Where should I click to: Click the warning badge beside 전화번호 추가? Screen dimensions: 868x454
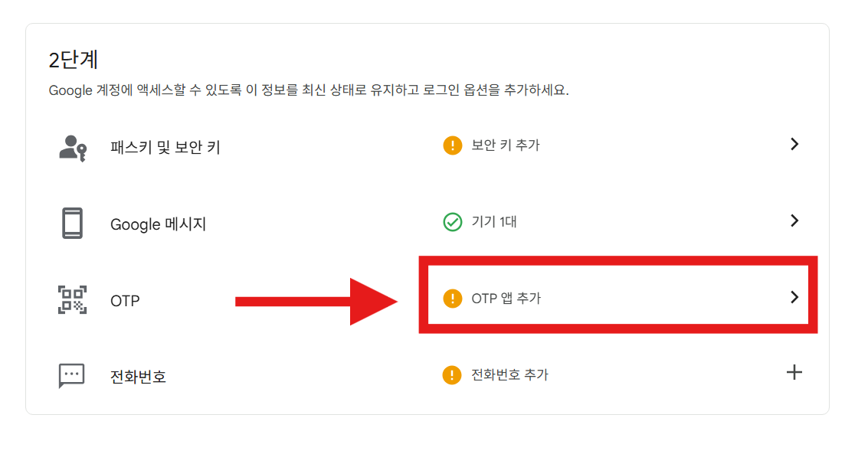point(452,374)
